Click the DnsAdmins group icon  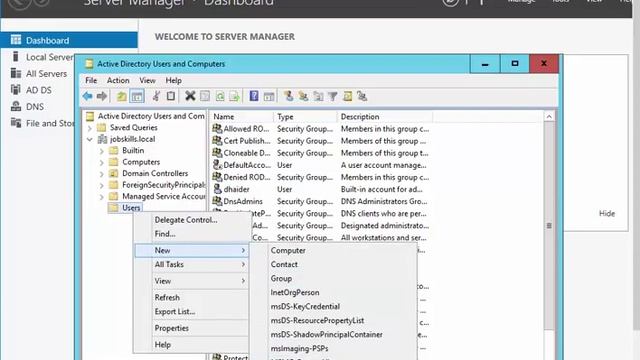[x=217, y=201]
